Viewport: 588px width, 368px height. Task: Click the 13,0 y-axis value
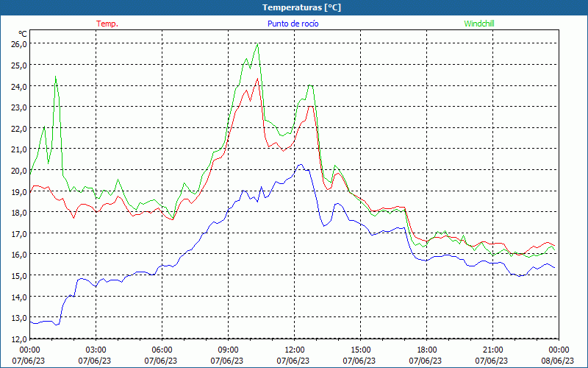click(x=19, y=317)
